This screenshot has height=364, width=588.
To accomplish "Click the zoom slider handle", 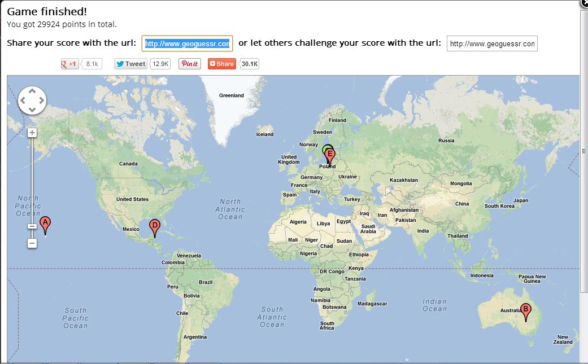I will [x=32, y=226].
